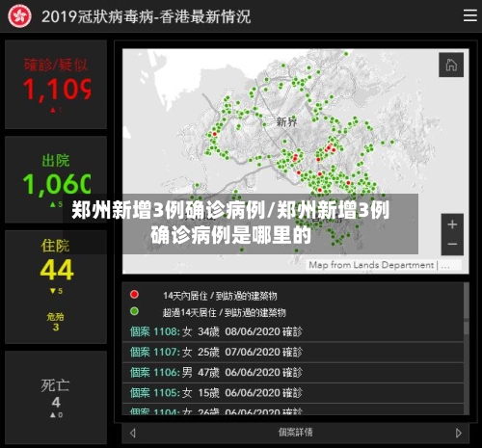The width and height of the screenshot is (482, 448).
Task: Click the green legend dot over 14 days
Action: (134, 311)
